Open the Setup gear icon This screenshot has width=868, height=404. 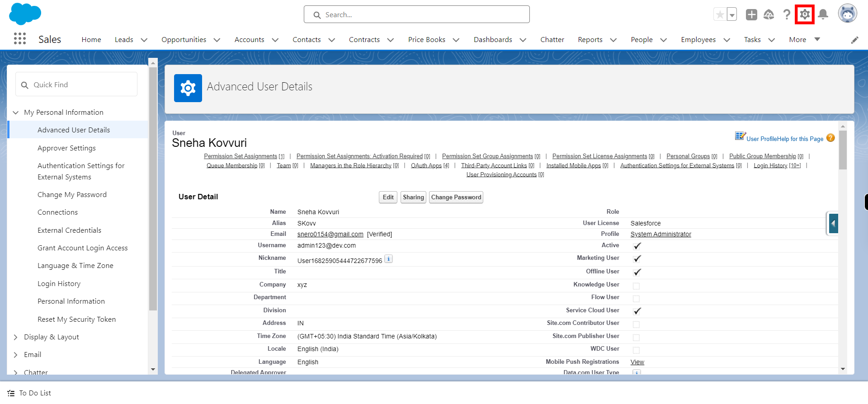[x=805, y=14]
